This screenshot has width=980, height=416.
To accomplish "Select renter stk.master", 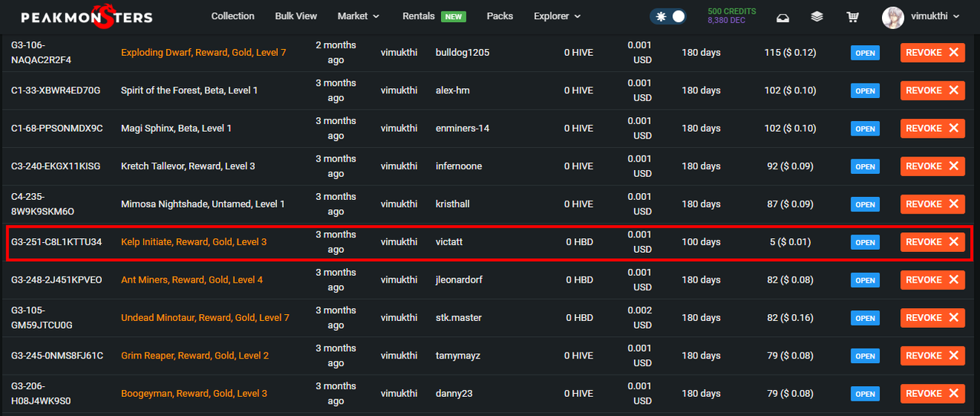I will 459,318.
